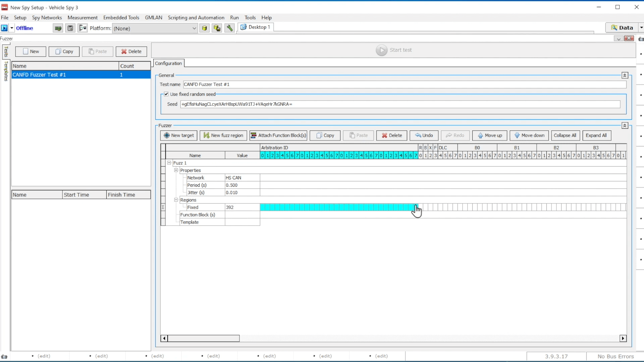Open the Spy Networks menu
Image resolution: width=644 pixels, height=362 pixels.
47,17
